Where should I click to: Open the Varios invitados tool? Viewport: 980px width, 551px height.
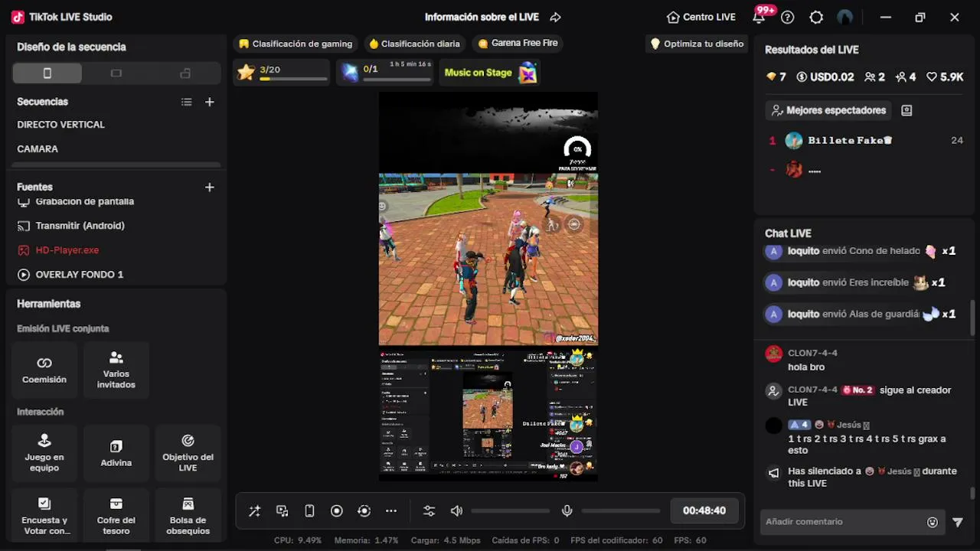click(116, 370)
